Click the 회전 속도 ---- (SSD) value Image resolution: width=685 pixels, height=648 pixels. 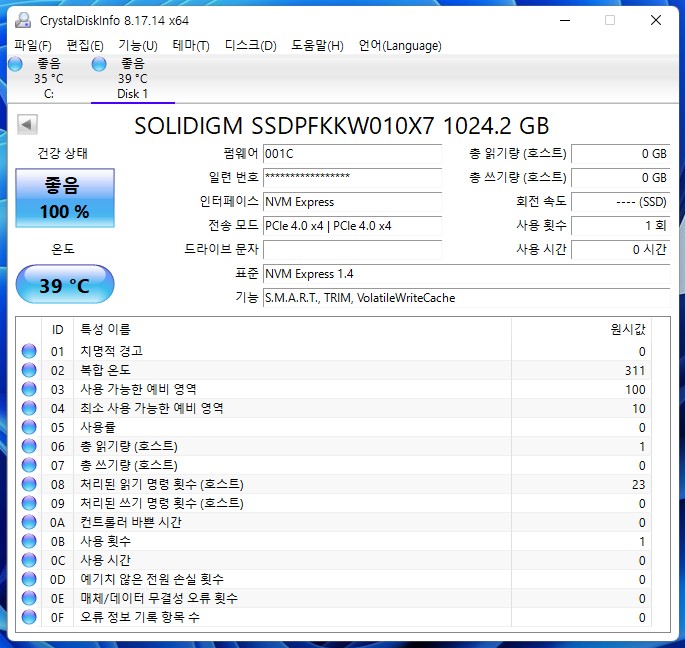point(620,202)
